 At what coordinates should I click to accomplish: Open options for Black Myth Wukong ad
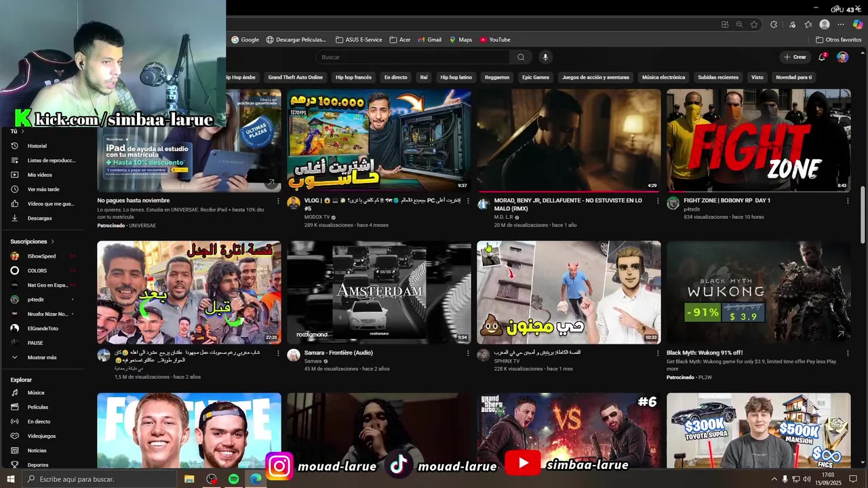[848, 352]
